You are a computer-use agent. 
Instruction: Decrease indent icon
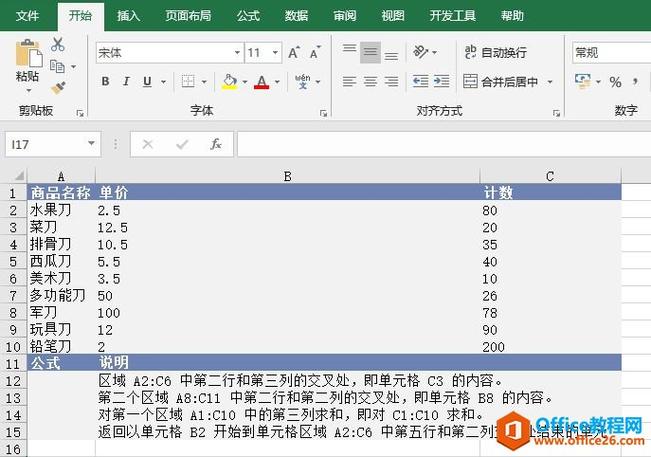[x=421, y=81]
